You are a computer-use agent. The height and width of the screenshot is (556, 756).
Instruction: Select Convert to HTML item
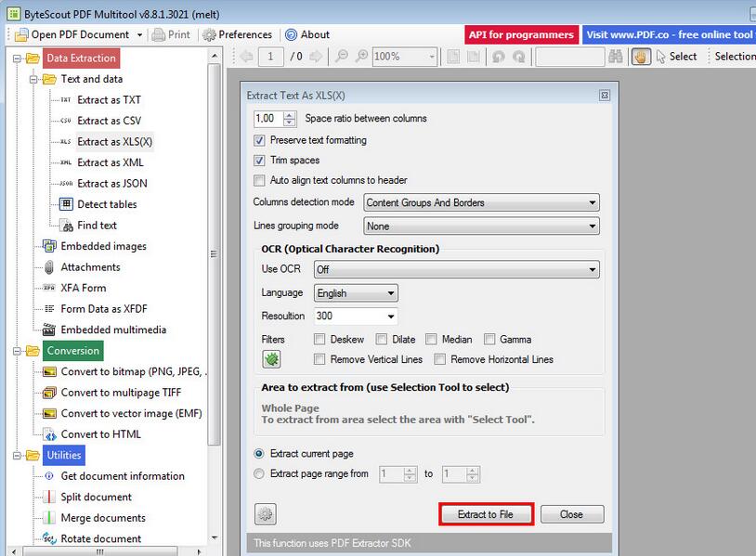coord(100,434)
